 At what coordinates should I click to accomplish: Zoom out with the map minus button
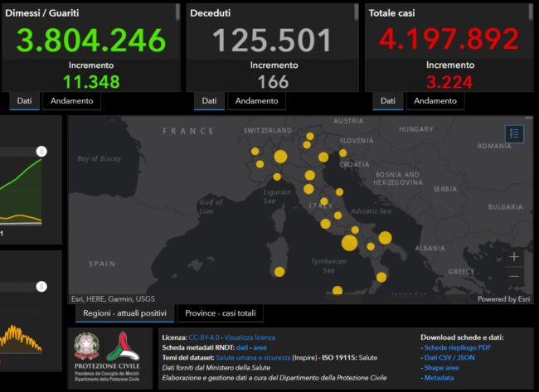514,276
